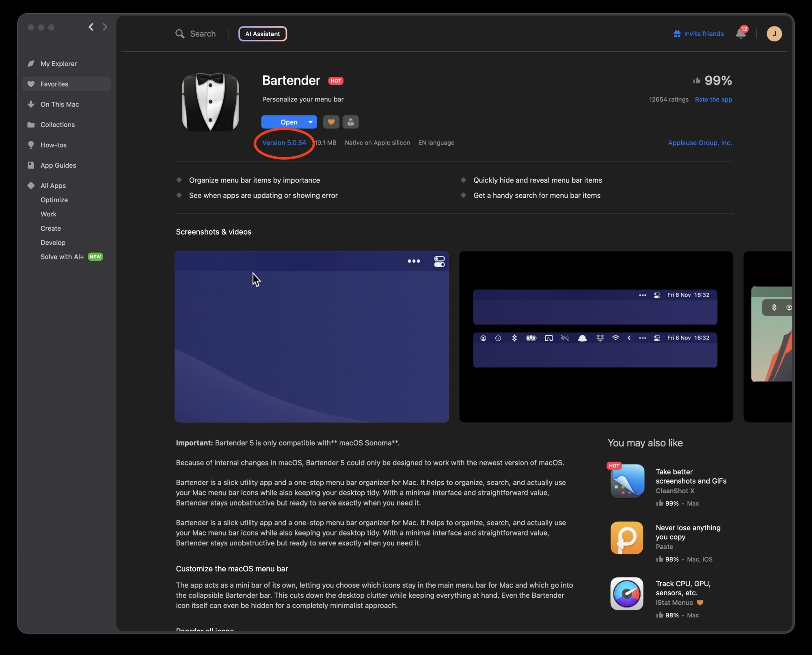Click the Paste app name text
Screen dimensions: 812x655
point(664,547)
